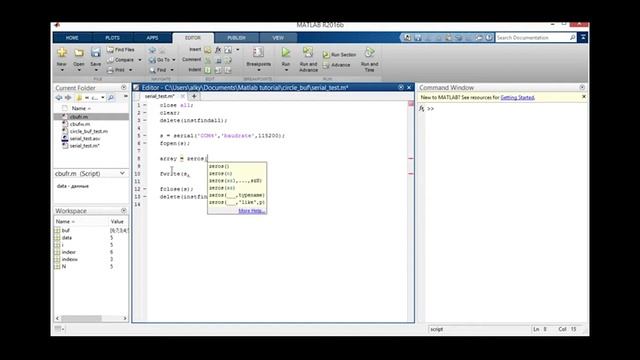The height and width of the screenshot is (360, 640).
Task: Click the Compare toolbar button
Action: pos(121,60)
